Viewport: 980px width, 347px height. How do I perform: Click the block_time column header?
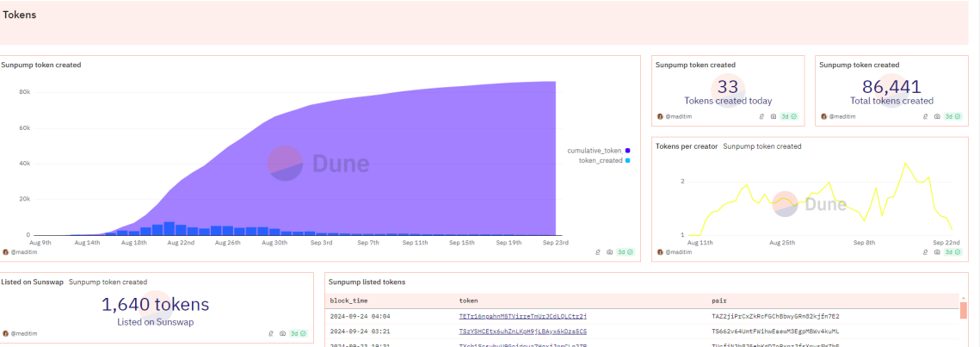(x=348, y=301)
